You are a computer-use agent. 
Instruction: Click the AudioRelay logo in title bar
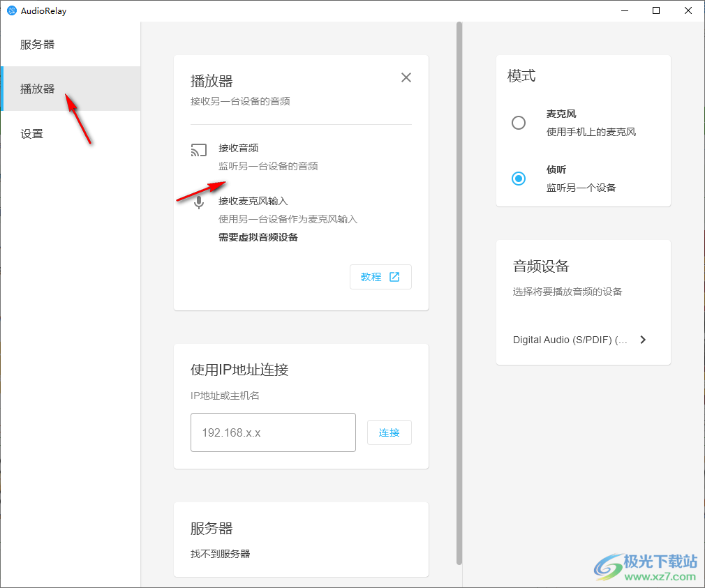(11, 11)
